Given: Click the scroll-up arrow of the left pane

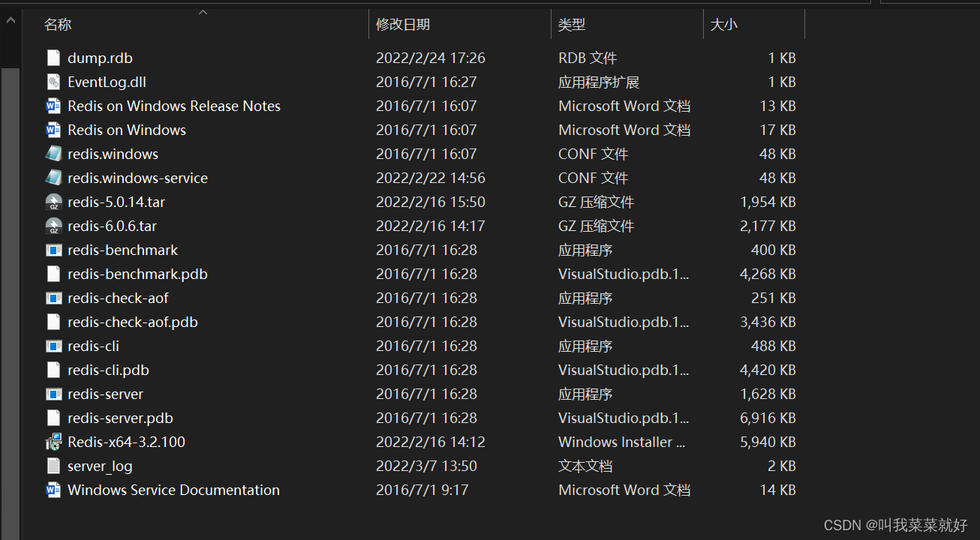Looking at the screenshot, I should (11, 21).
